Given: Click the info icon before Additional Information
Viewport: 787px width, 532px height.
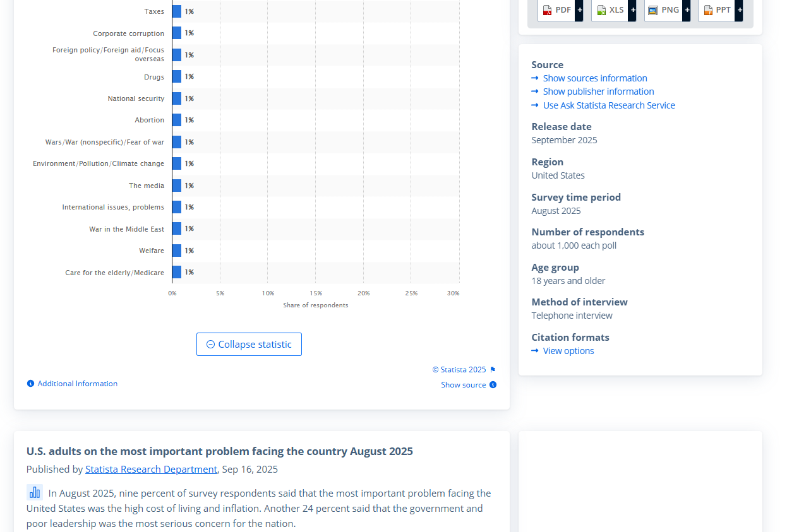Looking at the screenshot, I should 30,384.
